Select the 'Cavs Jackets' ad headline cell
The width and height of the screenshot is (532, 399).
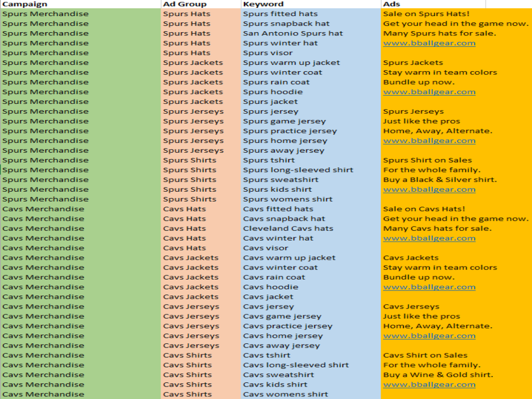coord(410,258)
